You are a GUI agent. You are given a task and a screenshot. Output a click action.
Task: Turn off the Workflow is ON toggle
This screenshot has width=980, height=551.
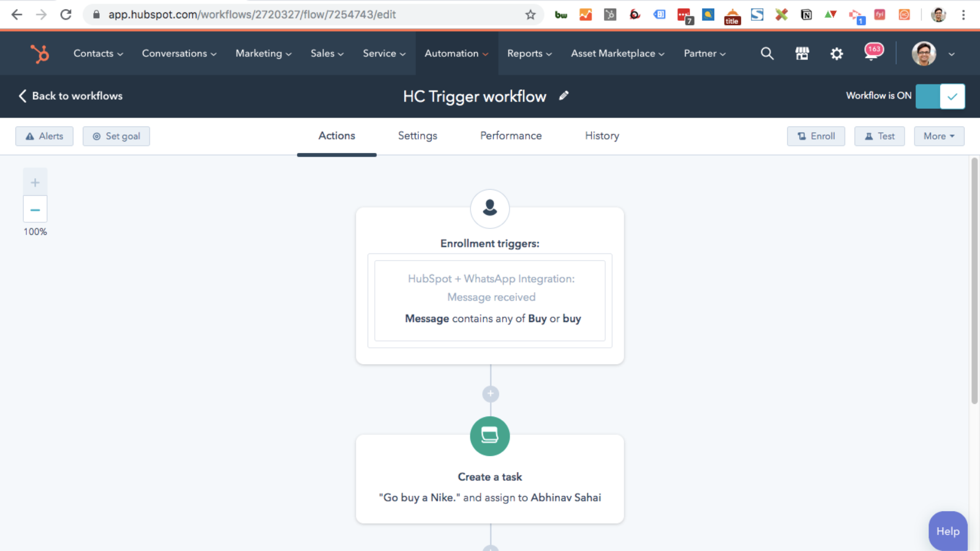(x=940, y=96)
